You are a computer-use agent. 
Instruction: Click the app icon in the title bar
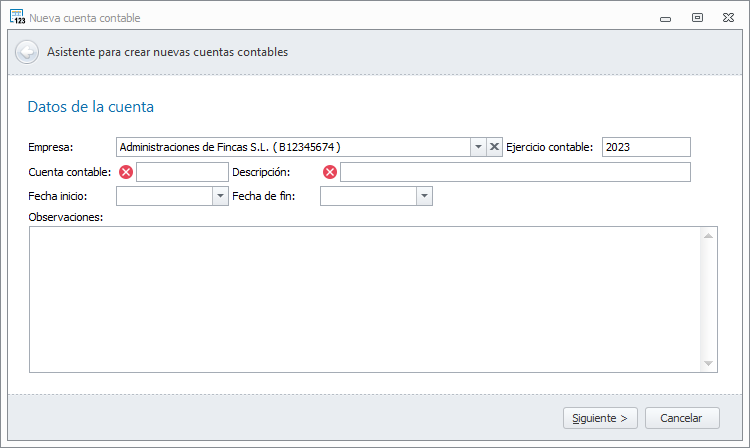17,18
